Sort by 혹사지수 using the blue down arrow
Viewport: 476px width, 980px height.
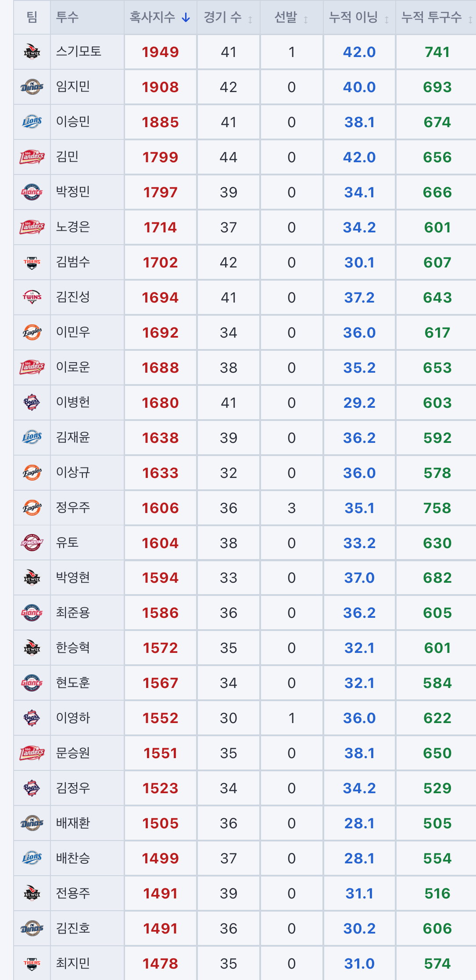pos(186,18)
